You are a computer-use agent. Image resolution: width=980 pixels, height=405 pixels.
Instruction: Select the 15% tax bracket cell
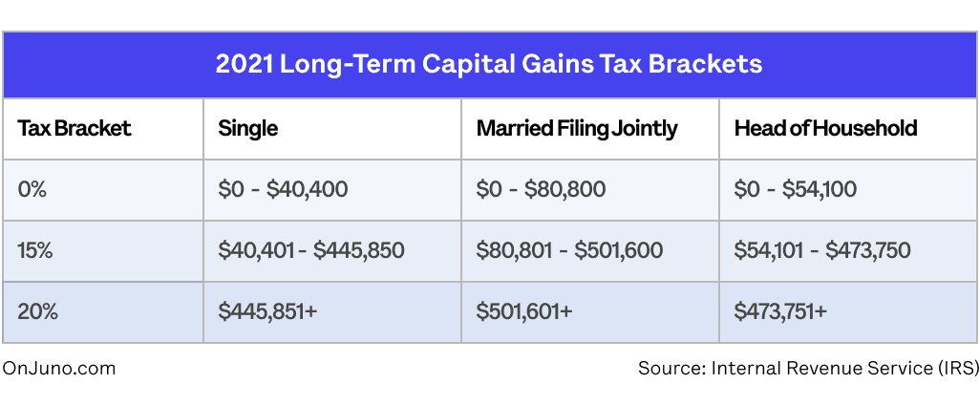(35, 250)
